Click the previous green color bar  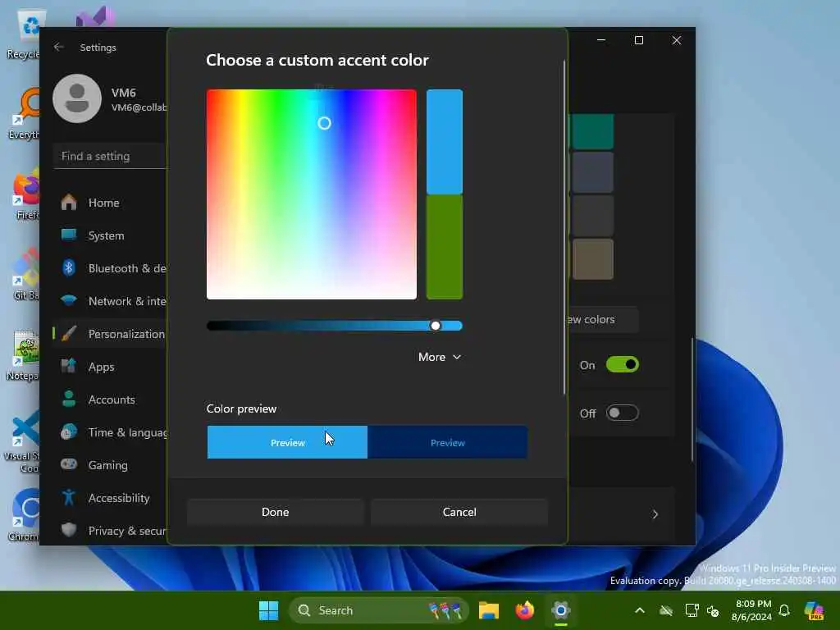(445, 247)
